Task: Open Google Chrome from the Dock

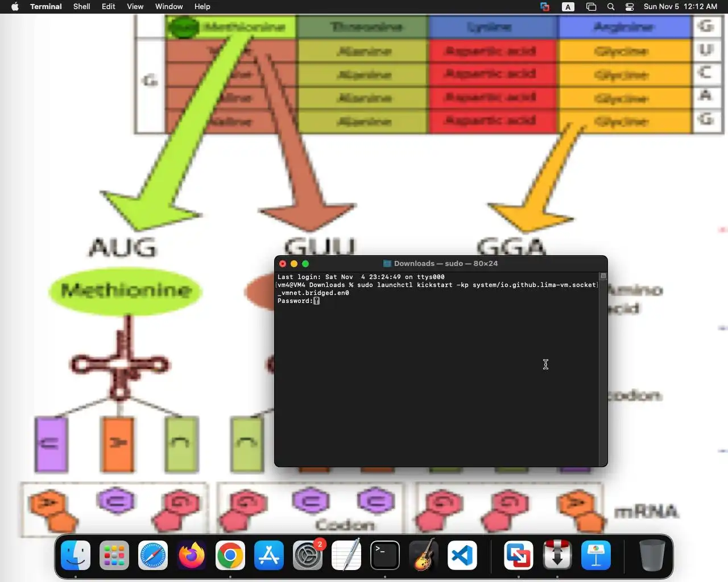Action: click(230, 555)
